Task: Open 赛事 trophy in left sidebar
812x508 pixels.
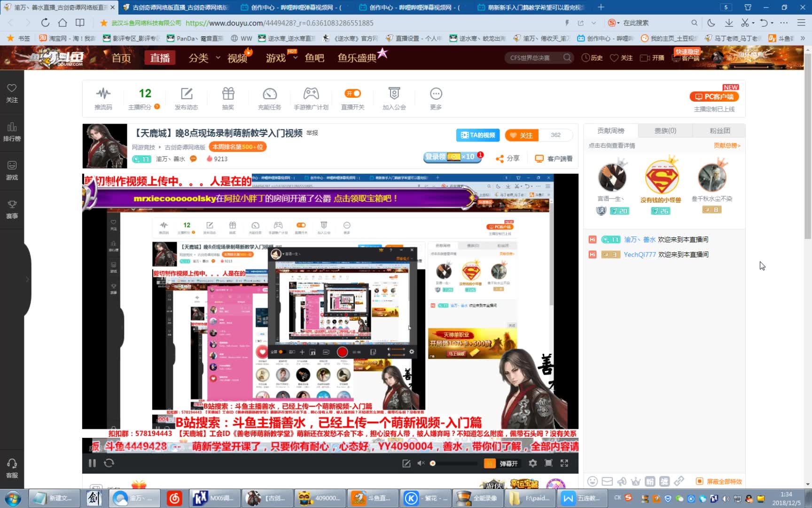Action: 12,209
